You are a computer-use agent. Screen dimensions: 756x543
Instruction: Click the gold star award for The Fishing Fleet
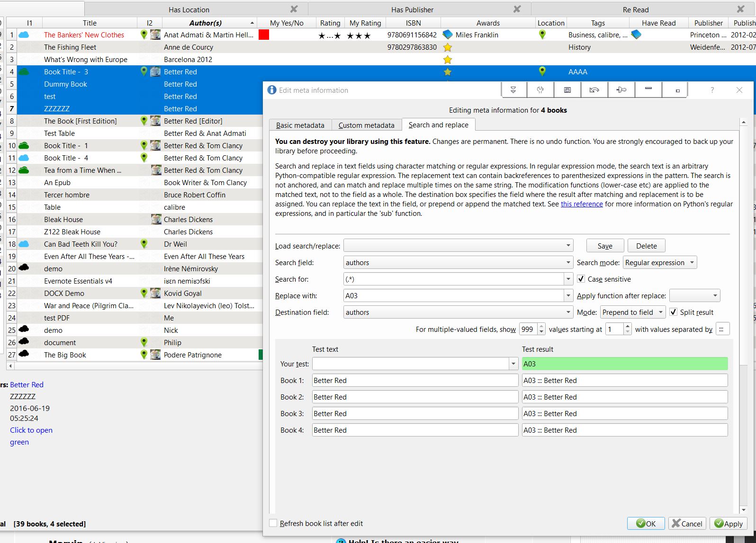click(x=447, y=47)
